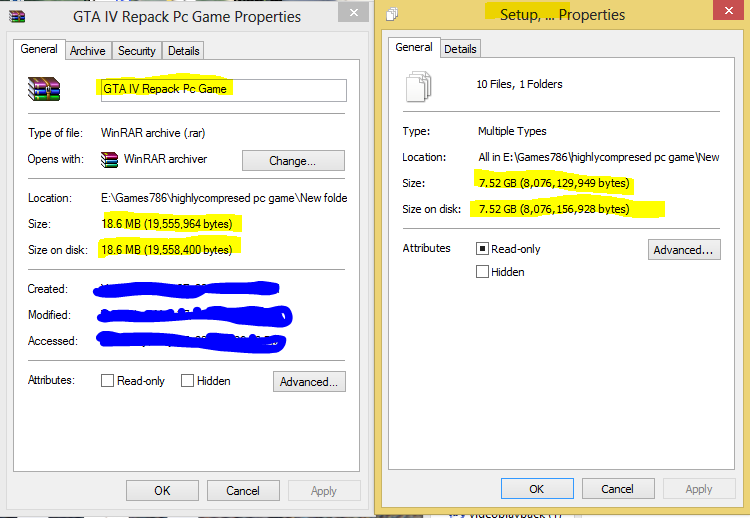This screenshot has width=750, height=518.
Task: Click the WinRAR icon in GTA IV title bar
Action: 17,17
